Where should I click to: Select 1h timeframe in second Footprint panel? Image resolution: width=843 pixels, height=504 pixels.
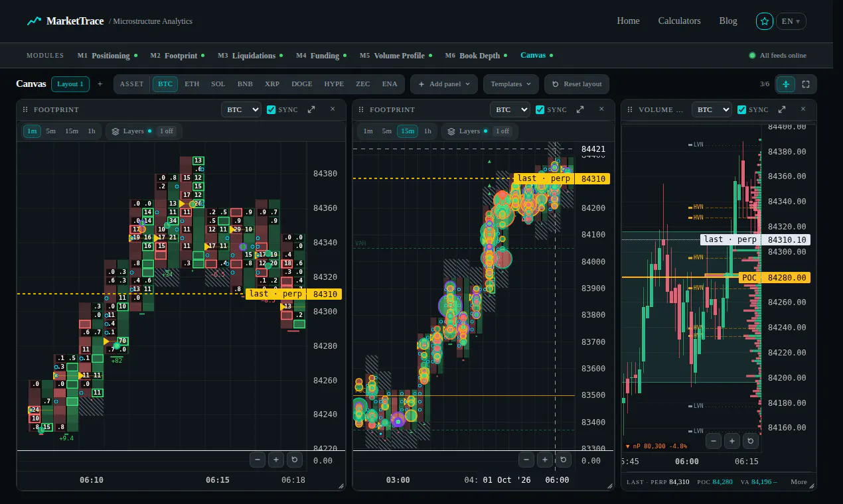point(427,131)
